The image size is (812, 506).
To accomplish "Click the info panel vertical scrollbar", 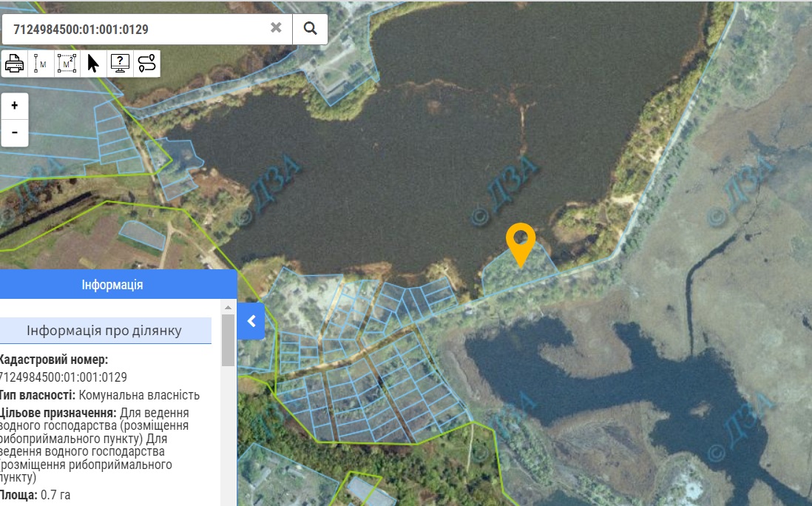I will pyautogui.click(x=228, y=340).
